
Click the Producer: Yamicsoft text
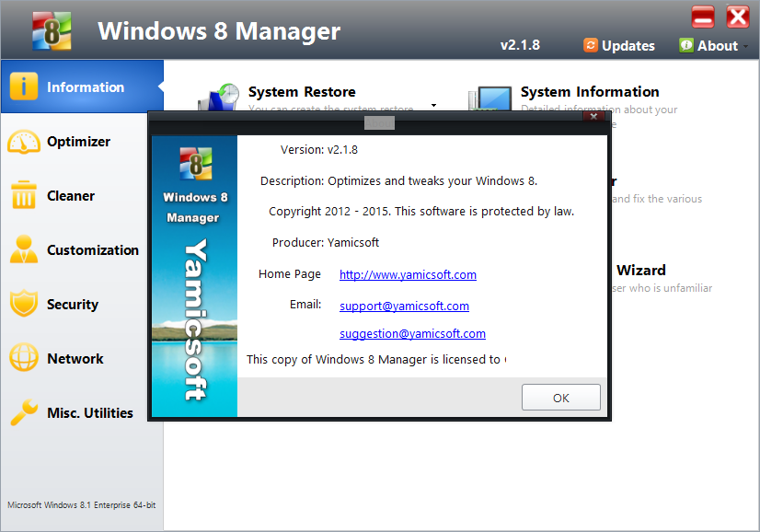tap(325, 242)
